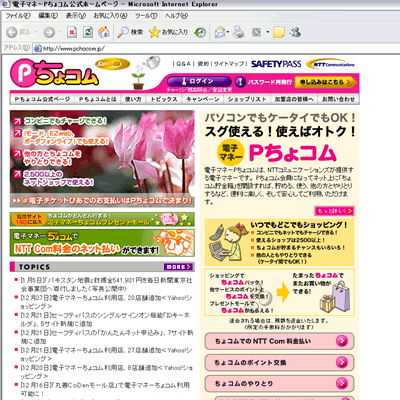
Task: Open the ヘルプ(H) menu
Action: pyautogui.click(x=176, y=16)
